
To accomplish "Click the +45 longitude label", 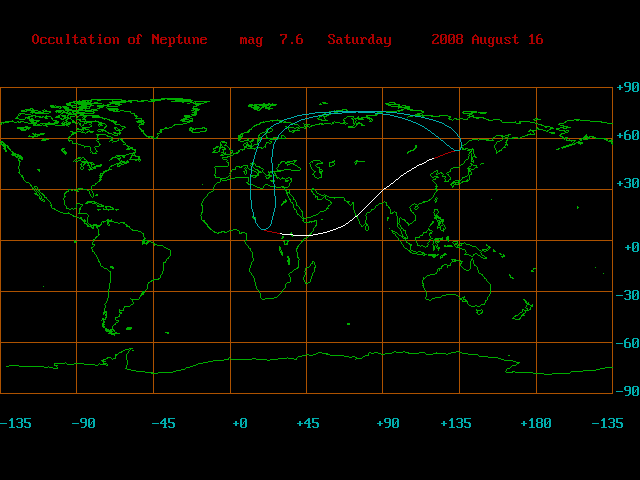I will pyautogui.click(x=307, y=424).
